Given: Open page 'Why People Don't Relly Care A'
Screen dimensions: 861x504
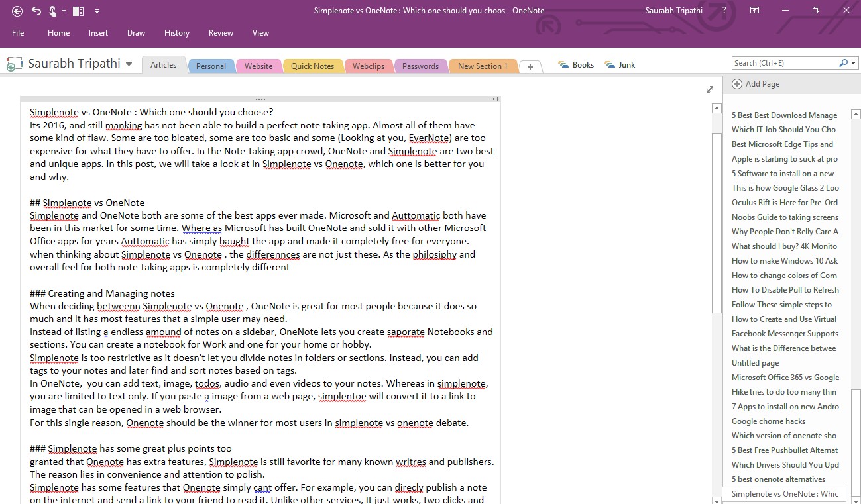Looking at the screenshot, I should click(x=786, y=232).
